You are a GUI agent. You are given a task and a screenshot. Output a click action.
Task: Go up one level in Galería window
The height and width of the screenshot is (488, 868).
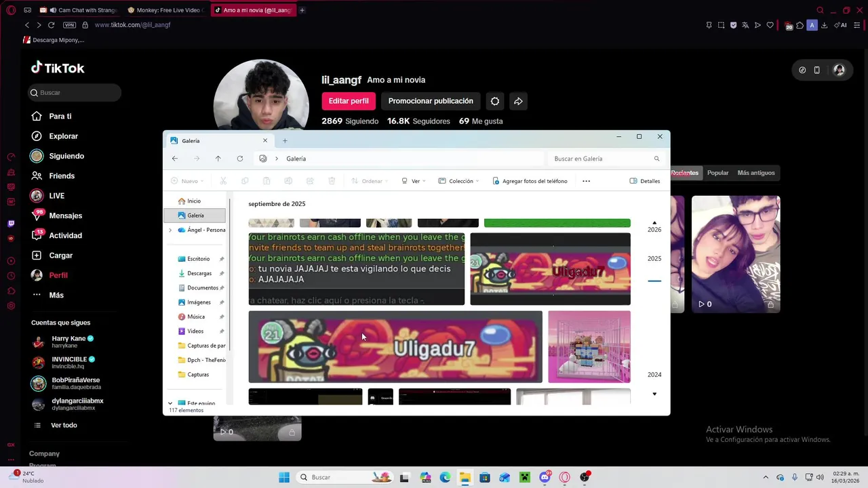[218, 159]
